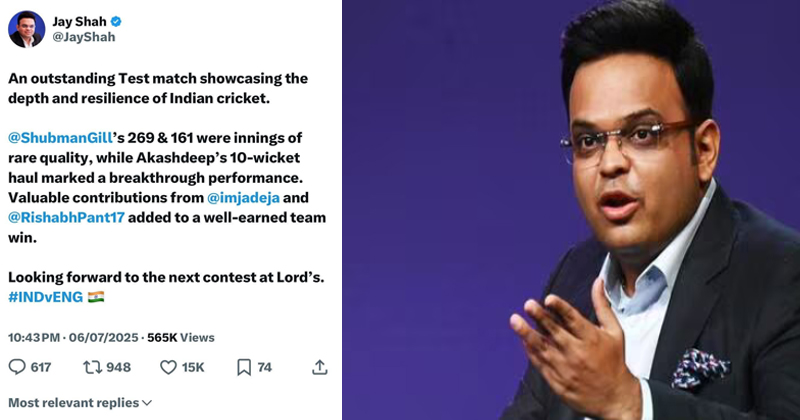800x420 pixels.
Task: Click the @JayShah handle text
Action: point(84,37)
